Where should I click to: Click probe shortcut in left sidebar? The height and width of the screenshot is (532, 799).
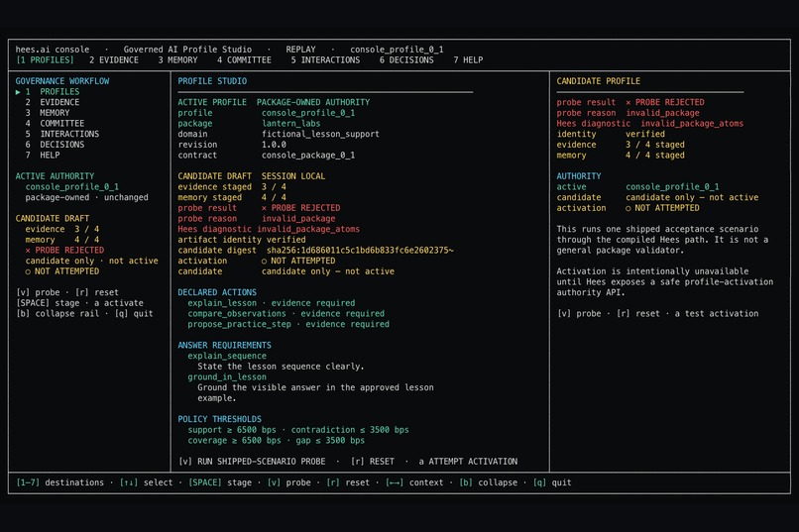39,292
